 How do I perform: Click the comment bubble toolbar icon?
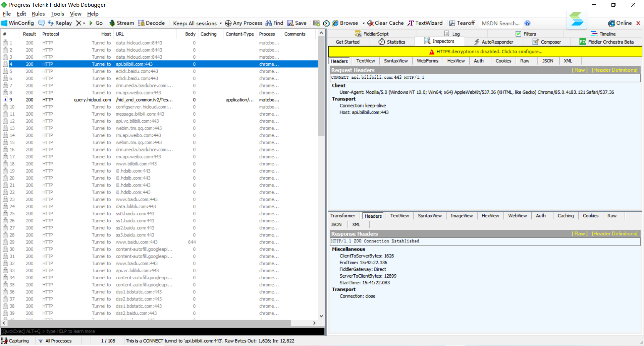(x=41, y=23)
